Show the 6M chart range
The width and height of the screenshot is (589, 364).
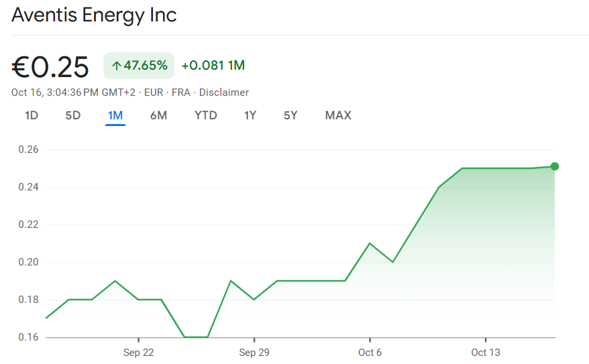158,115
